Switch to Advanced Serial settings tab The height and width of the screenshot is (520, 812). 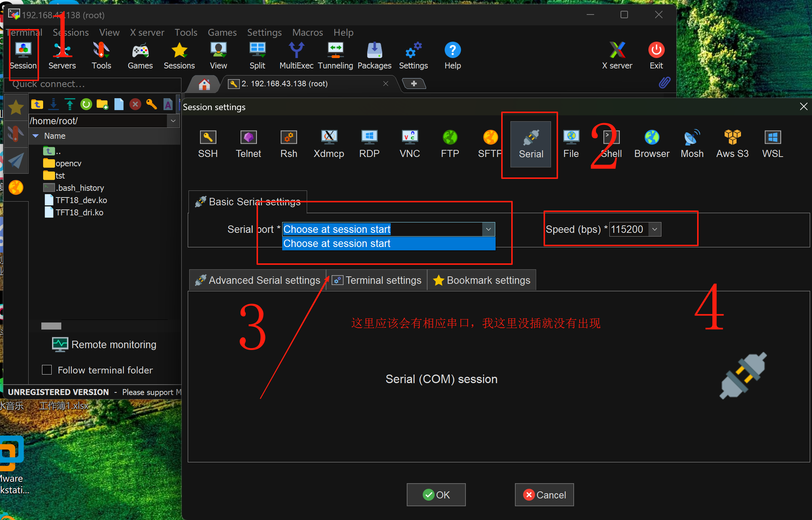pyautogui.click(x=258, y=280)
